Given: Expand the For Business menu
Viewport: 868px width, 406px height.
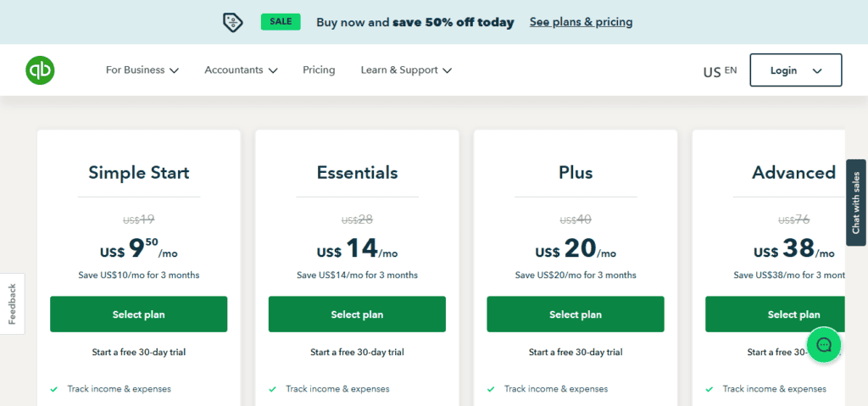Looking at the screenshot, I should [142, 70].
